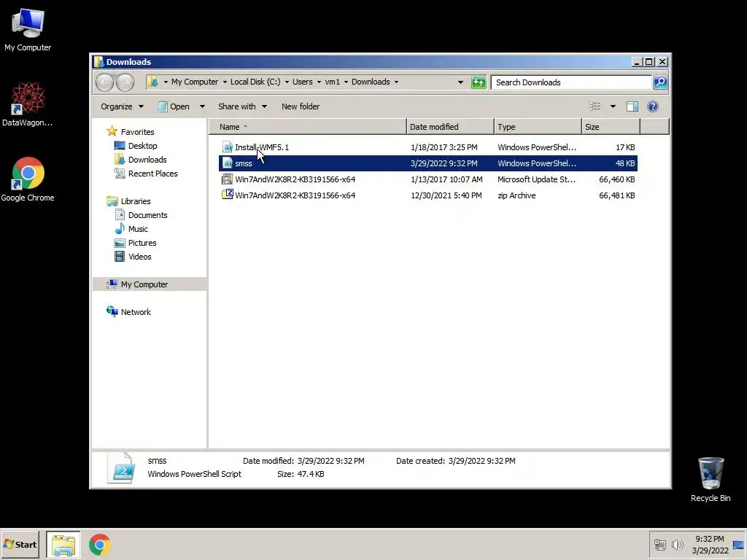Navigate to Local Disk (C:) in the breadcrumb
Screen dimensions: 747x560
point(255,82)
